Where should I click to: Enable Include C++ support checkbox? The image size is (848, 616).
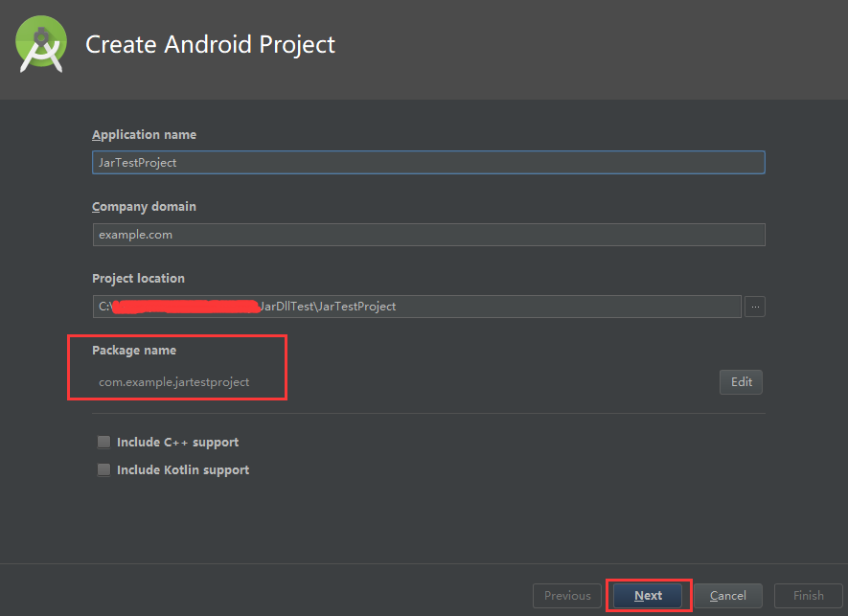tap(103, 442)
